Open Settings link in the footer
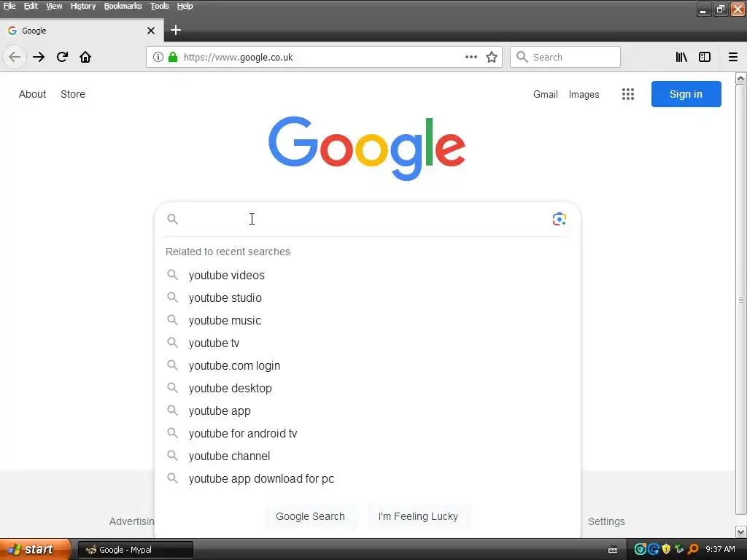Viewport: 747px width, 560px height. (x=606, y=521)
